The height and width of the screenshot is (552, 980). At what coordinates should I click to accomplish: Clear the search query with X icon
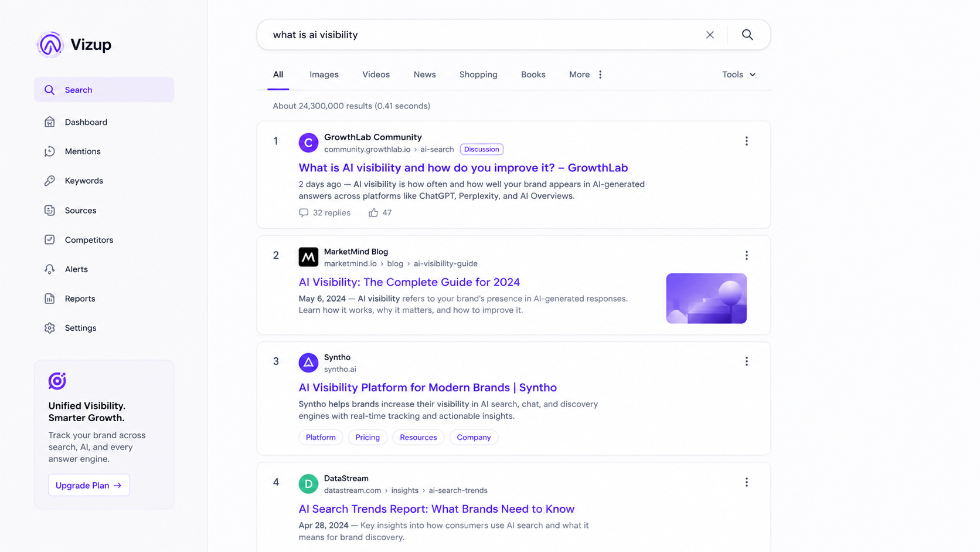click(710, 35)
